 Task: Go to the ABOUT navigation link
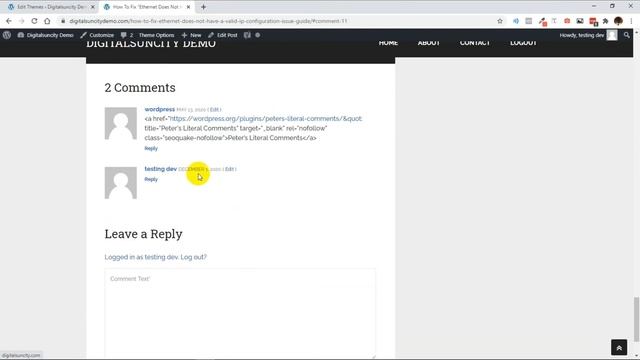(x=429, y=43)
